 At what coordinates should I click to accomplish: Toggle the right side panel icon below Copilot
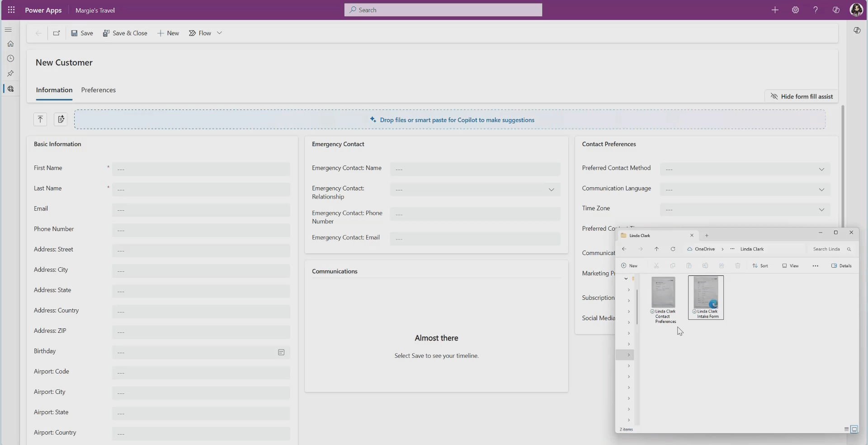(857, 30)
